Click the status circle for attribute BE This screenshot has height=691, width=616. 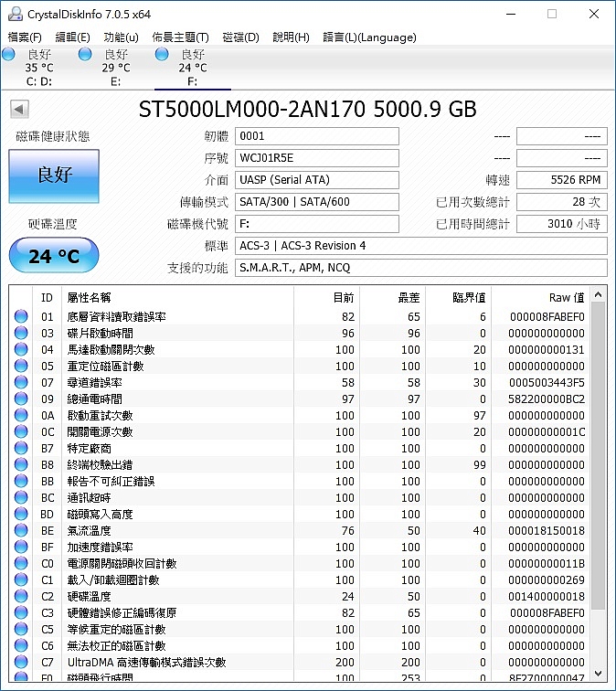pos(21,530)
